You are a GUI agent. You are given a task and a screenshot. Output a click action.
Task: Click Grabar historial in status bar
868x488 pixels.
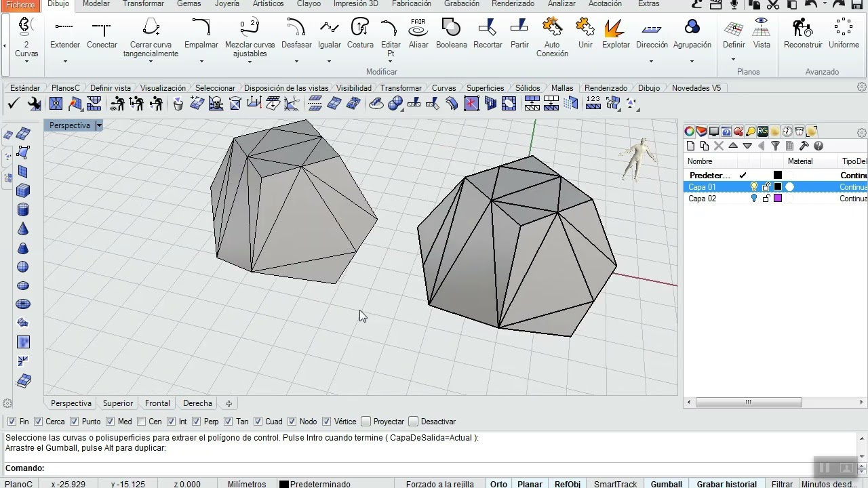click(x=726, y=484)
